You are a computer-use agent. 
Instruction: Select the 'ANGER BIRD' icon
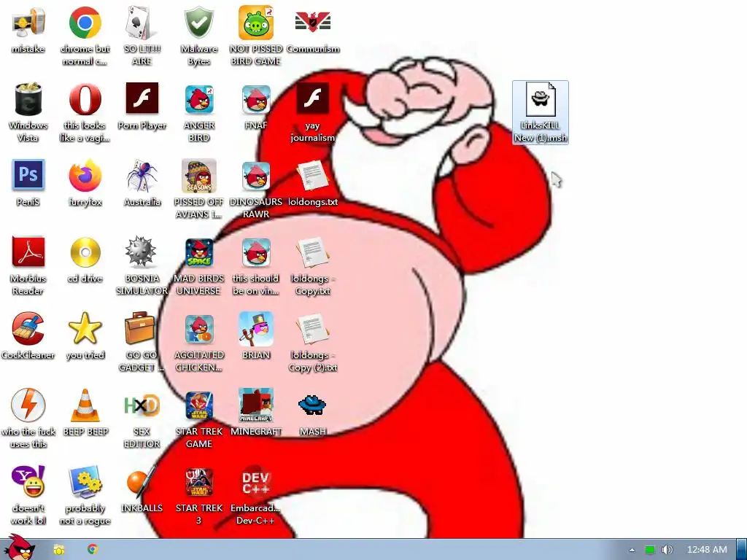coord(198,99)
